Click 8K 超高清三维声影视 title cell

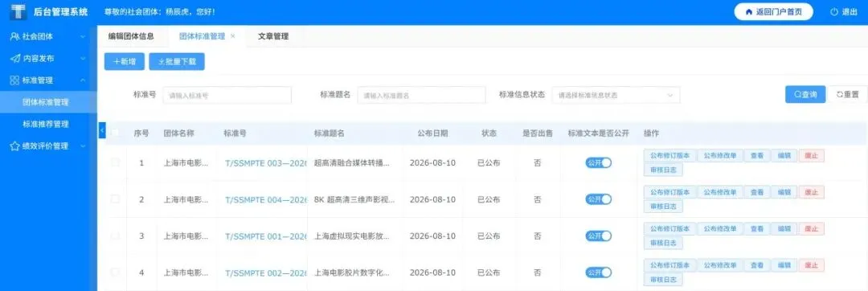click(x=354, y=199)
